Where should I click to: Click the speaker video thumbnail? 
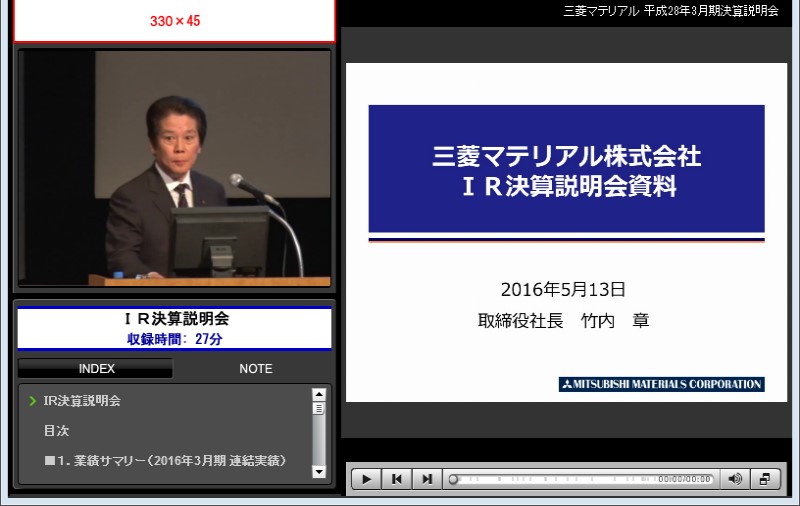[174, 168]
